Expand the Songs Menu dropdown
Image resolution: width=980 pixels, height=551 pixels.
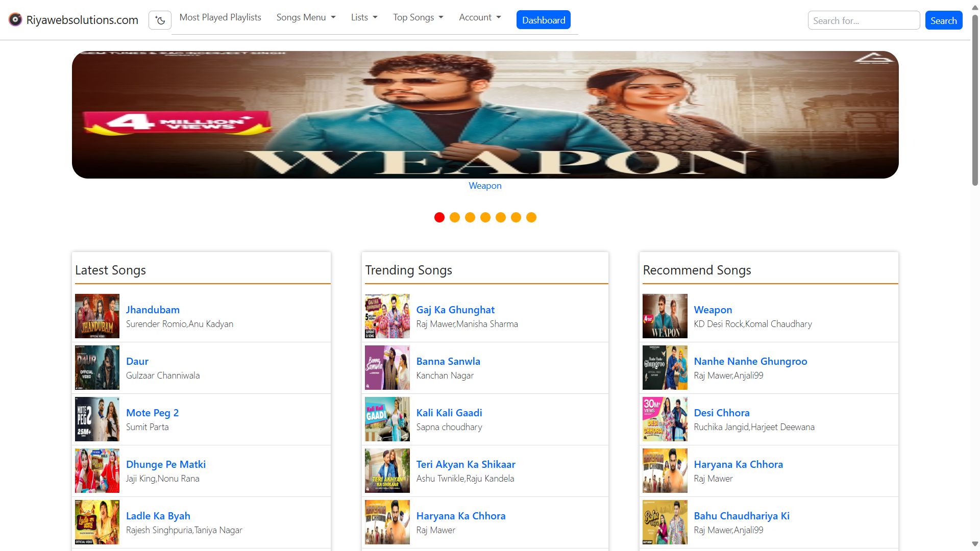click(306, 17)
